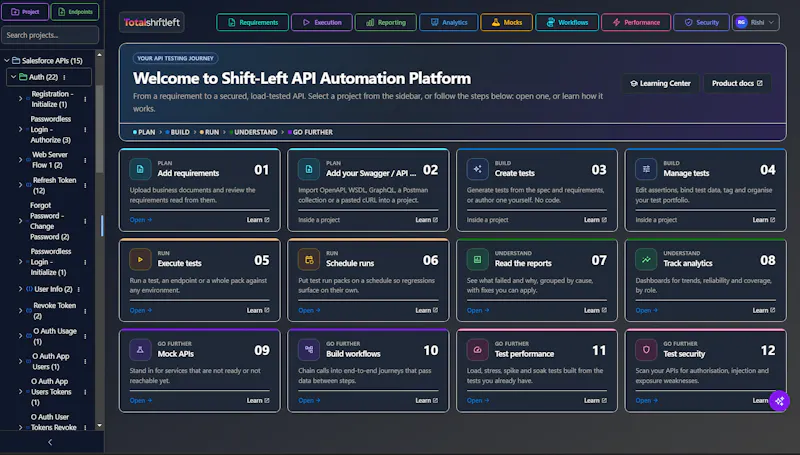Open the Analytics tab
800x455 pixels.
tap(448, 22)
